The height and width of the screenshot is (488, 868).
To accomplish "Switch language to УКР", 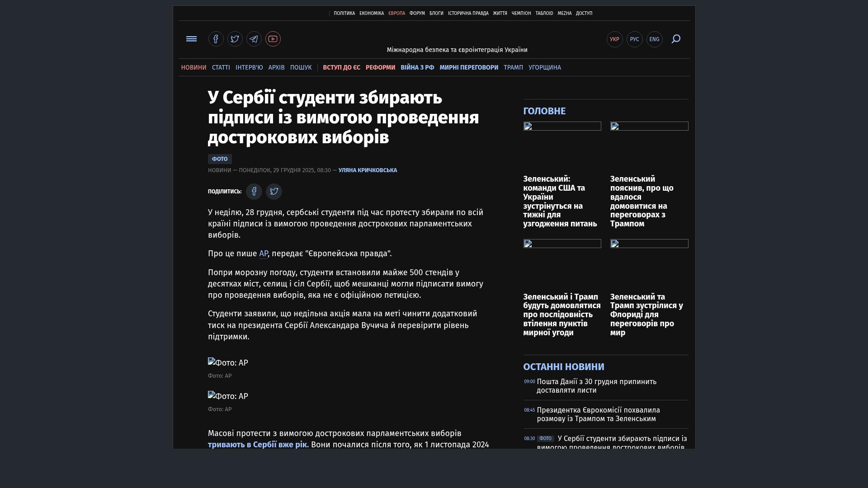I will tap(614, 39).
